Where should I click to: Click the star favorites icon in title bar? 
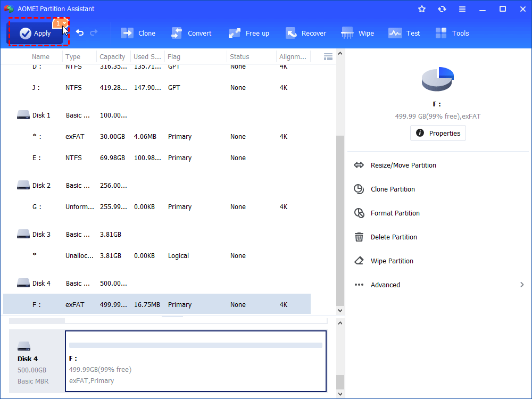[x=422, y=9]
